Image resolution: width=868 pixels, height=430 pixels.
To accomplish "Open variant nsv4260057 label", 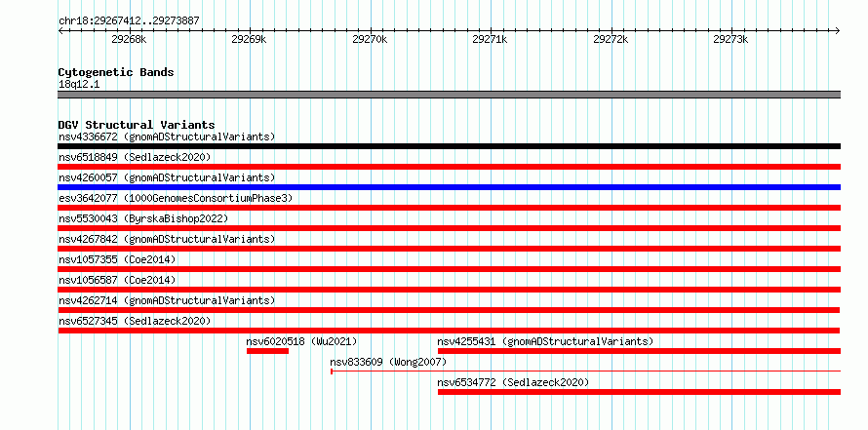I will (x=167, y=177).
